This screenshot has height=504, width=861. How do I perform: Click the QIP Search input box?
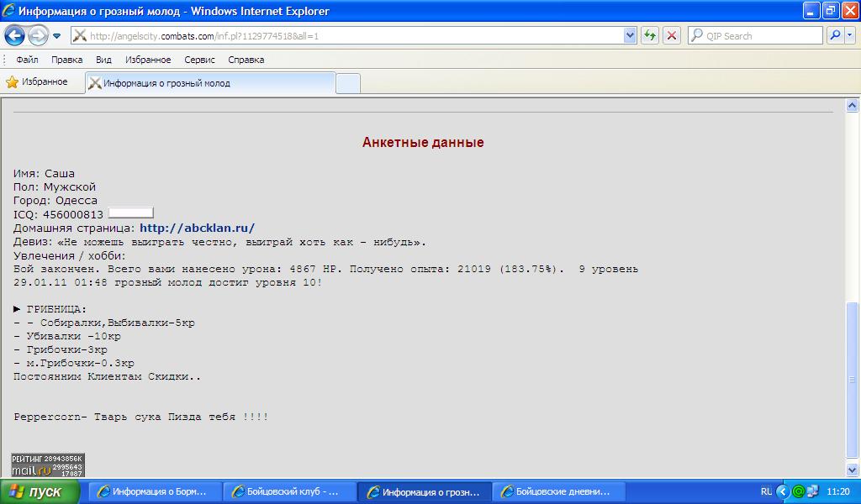755,36
